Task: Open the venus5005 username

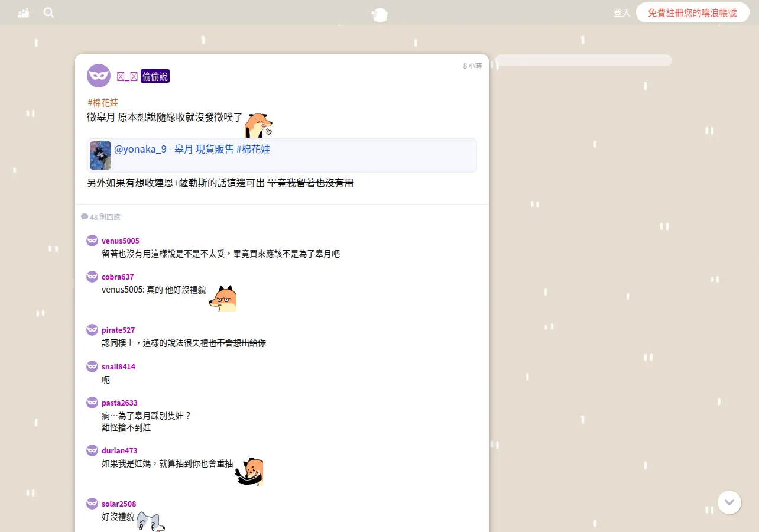Action: coord(121,241)
